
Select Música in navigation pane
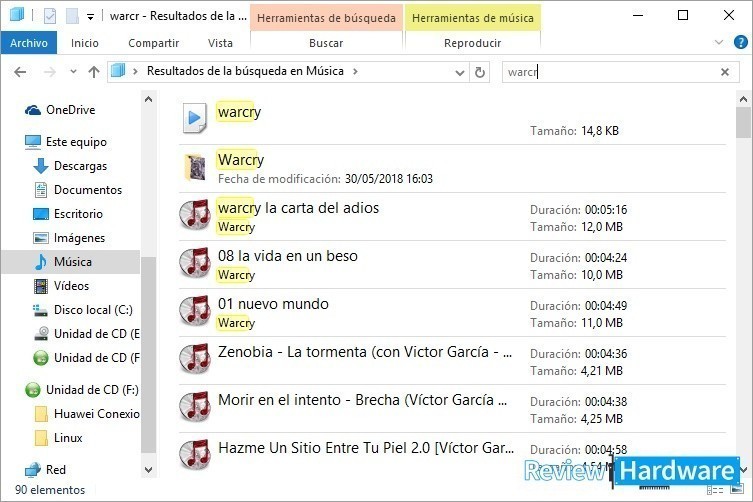tap(71, 262)
